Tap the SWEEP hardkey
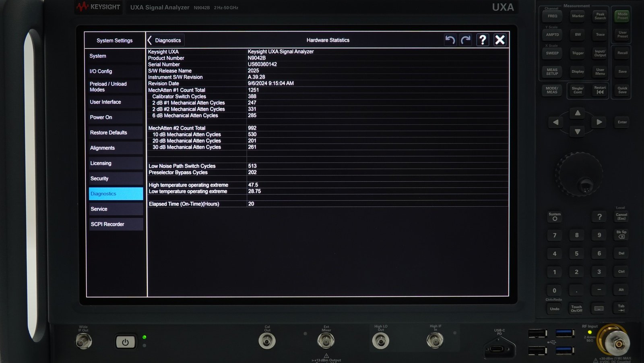Screen dimensions: 644x363 (x=552, y=53)
